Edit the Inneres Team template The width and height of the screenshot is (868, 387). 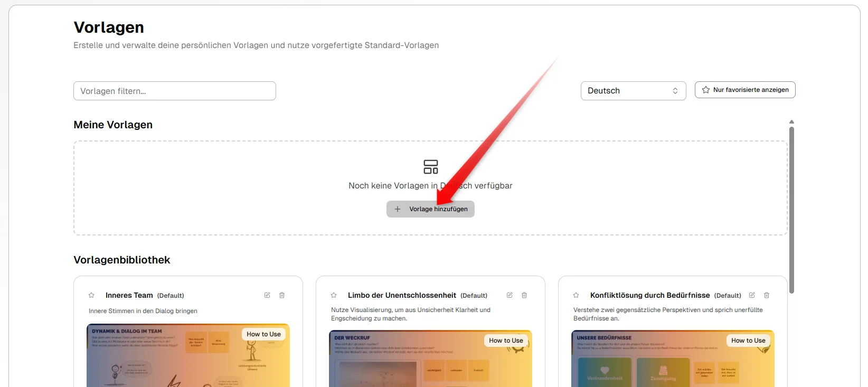[267, 295]
